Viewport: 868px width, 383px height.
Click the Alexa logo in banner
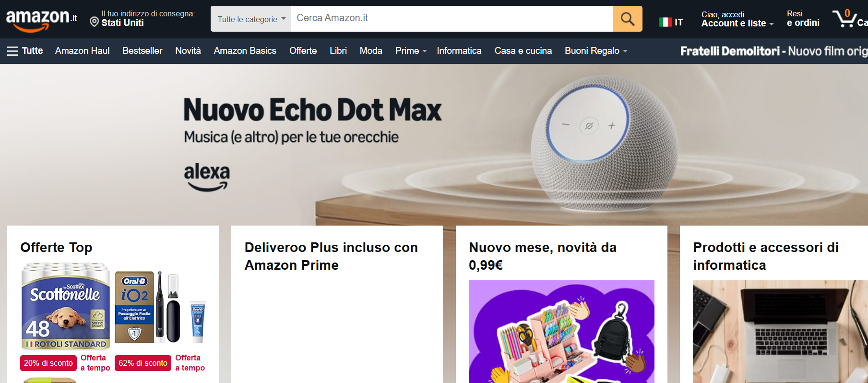pyautogui.click(x=207, y=177)
